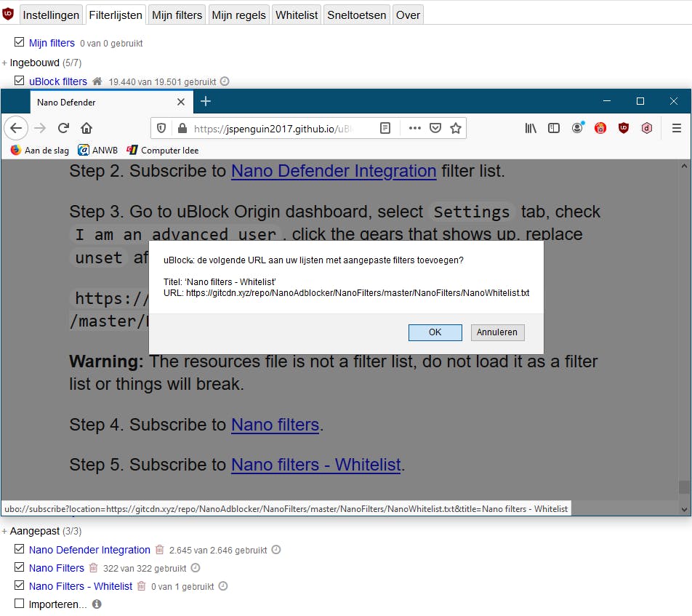Click the tracking protection shield in address bar

coord(161,129)
